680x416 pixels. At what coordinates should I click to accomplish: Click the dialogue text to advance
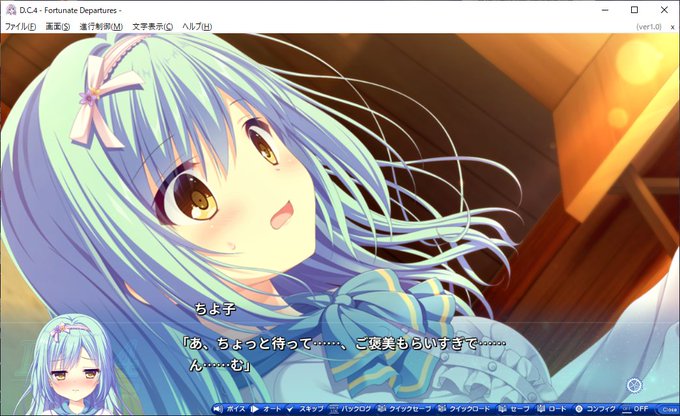(343, 354)
